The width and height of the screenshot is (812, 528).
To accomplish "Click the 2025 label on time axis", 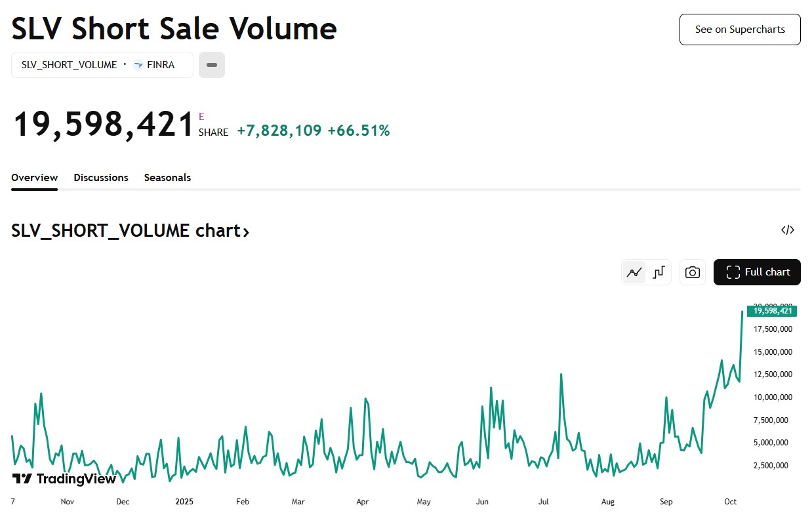I will [184, 502].
